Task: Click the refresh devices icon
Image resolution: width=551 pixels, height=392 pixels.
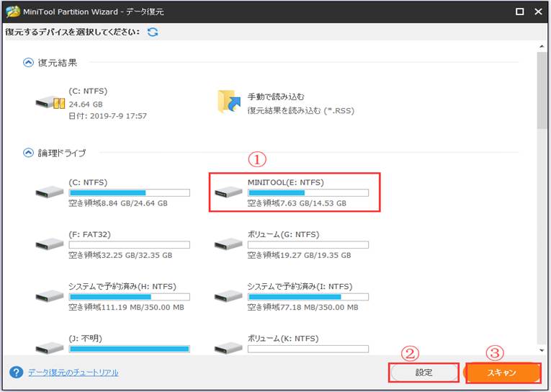Action: [x=153, y=32]
